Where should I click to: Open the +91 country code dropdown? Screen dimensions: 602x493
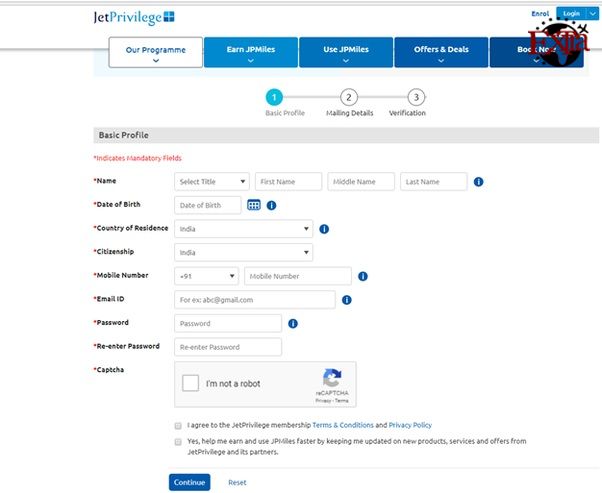[x=207, y=276]
